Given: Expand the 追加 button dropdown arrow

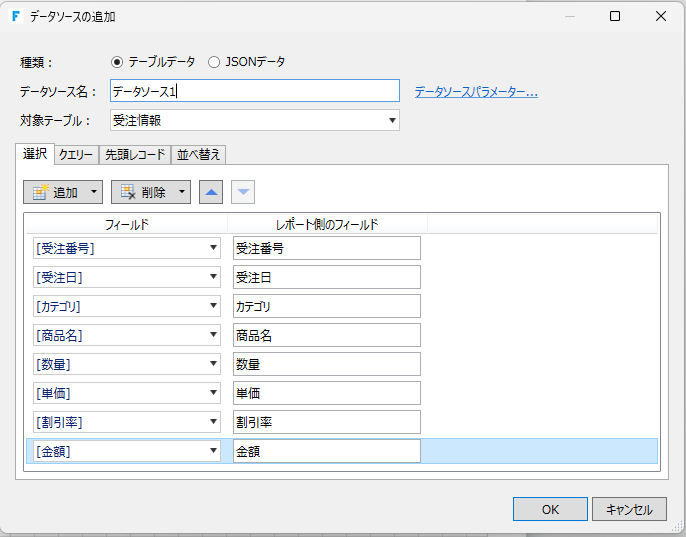Looking at the screenshot, I should [x=94, y=192].
